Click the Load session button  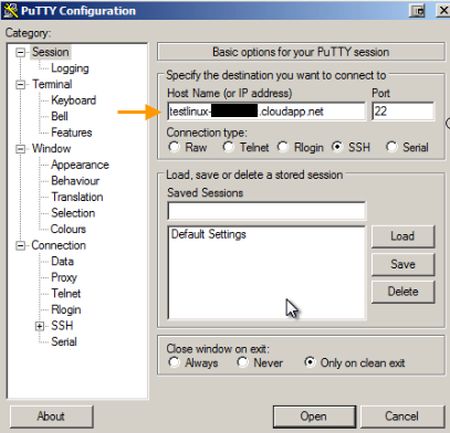coord(403,236)
